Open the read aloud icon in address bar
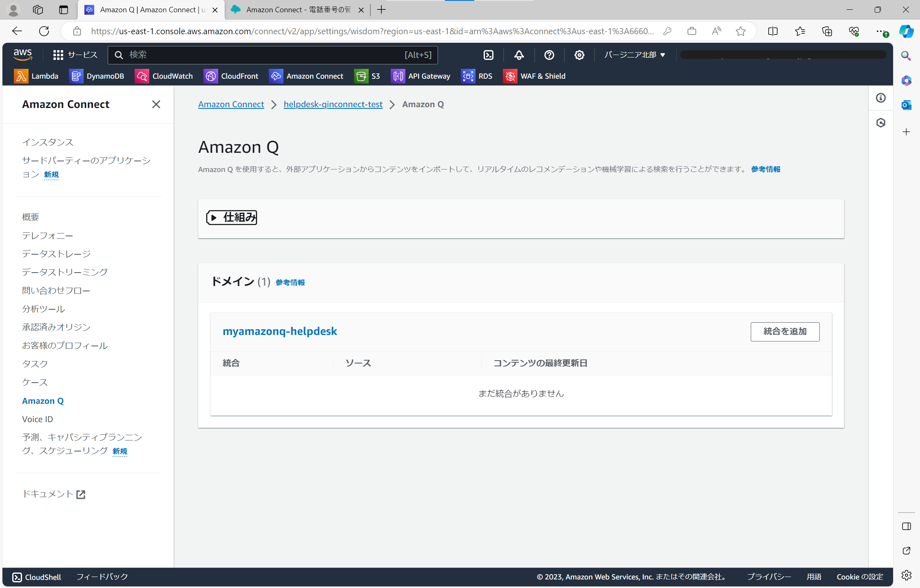 click(716, 31)
